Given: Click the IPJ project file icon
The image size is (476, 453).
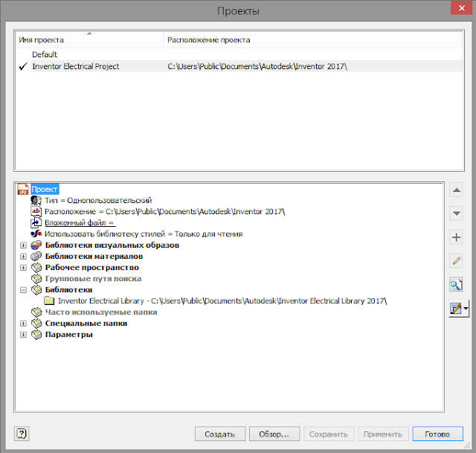Looking at the screenshot, I should (x=23, y=189).
